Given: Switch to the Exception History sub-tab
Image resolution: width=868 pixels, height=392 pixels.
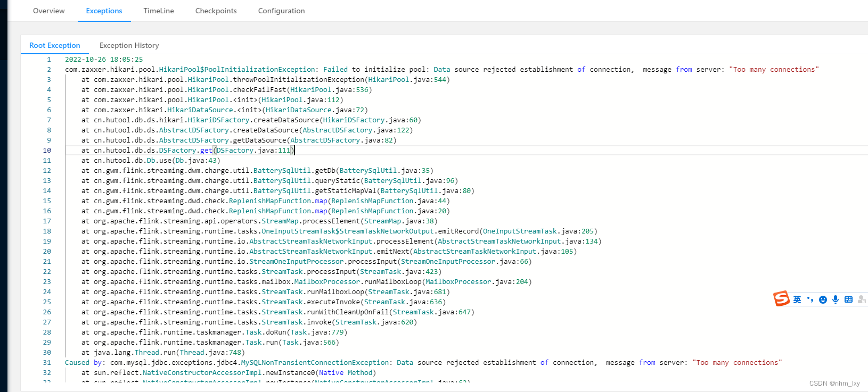Looking at the screenshot, I should coord(129,45).
